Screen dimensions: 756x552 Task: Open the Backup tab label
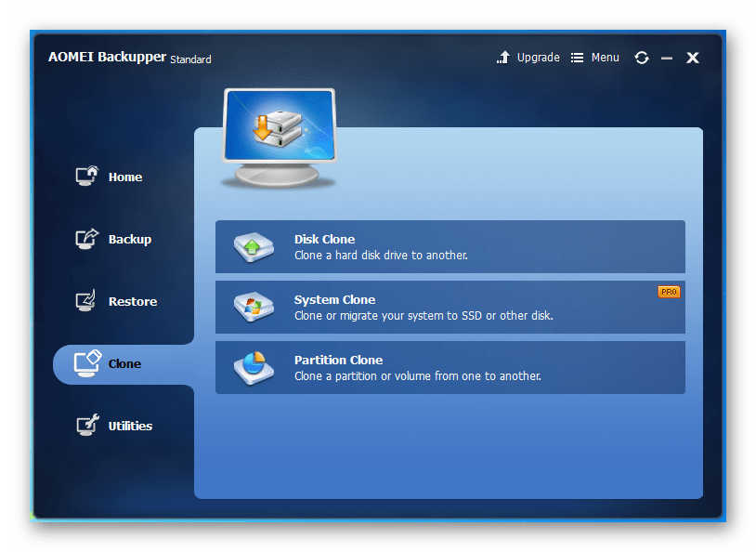coord(129,240)
